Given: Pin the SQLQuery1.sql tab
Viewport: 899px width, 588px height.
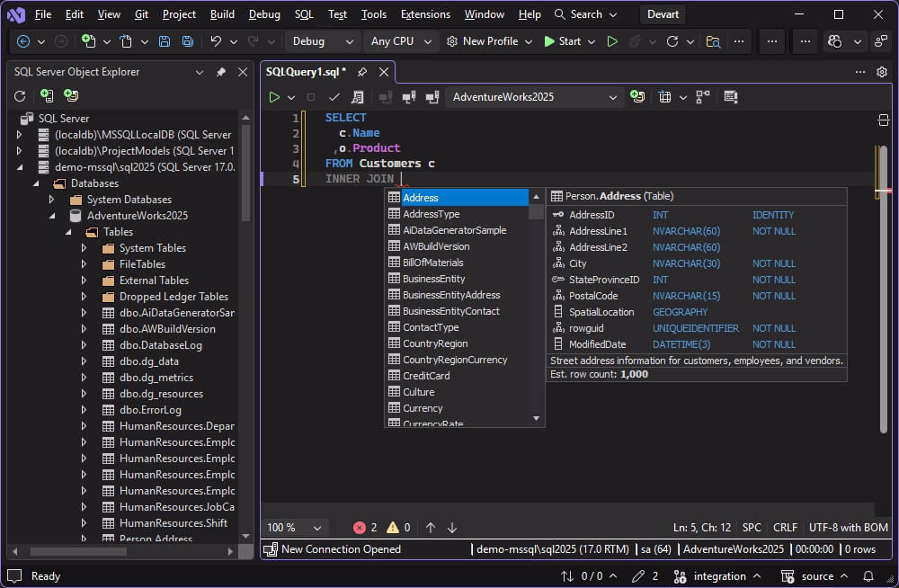Looking at the screenshot, I should 361,72.
